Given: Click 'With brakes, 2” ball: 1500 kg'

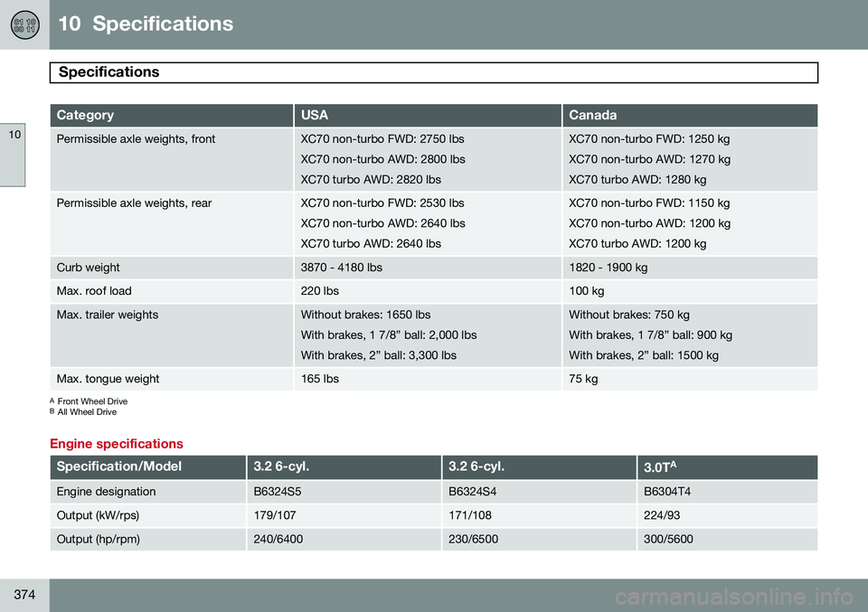Looking at the screenshot, I should (644, 356).
